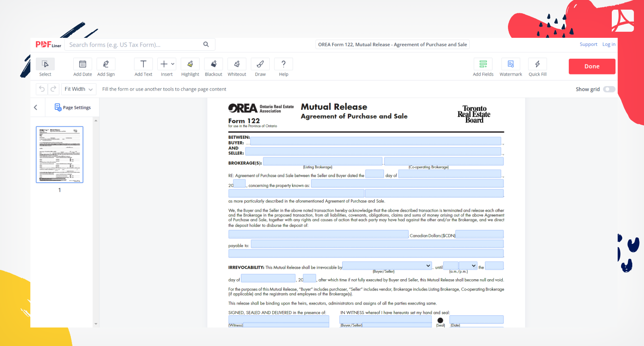Open the Fit Width zoom dropdown

(x=78, y=89)
